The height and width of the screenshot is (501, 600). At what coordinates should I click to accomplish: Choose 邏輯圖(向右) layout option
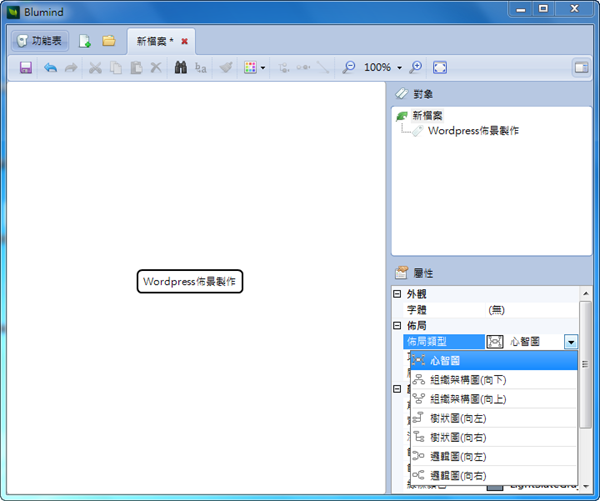494,475
